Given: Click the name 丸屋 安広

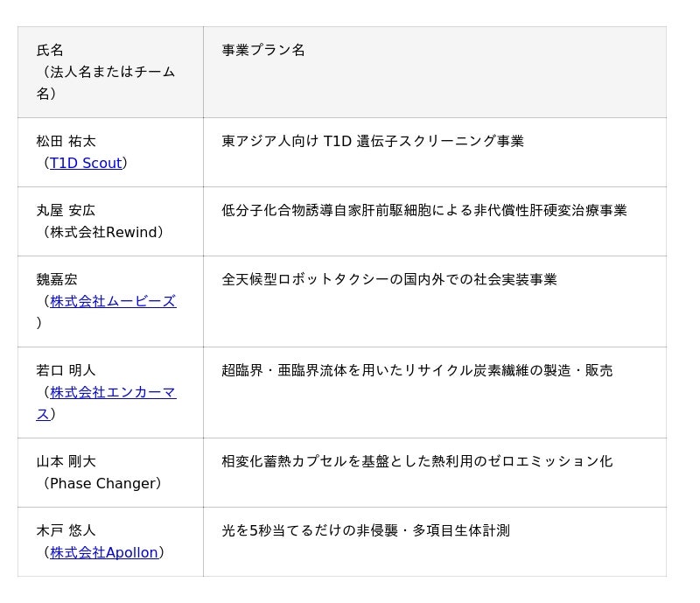Looking at the screenshot, I should click(x=66, y=210).
